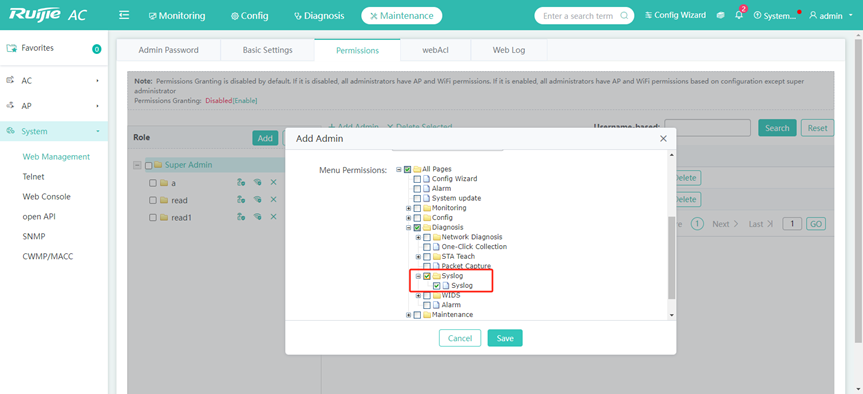Delete role read1 with its X icon
Image resolution: width=863 pixels, height=394 pixels.
pyautogui.click(x=273, y=217)
